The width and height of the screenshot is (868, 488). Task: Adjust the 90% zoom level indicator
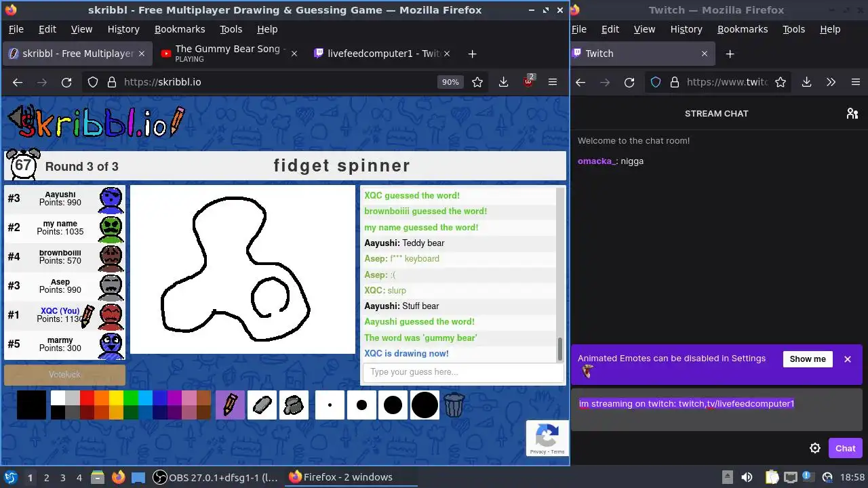(450, 82)
